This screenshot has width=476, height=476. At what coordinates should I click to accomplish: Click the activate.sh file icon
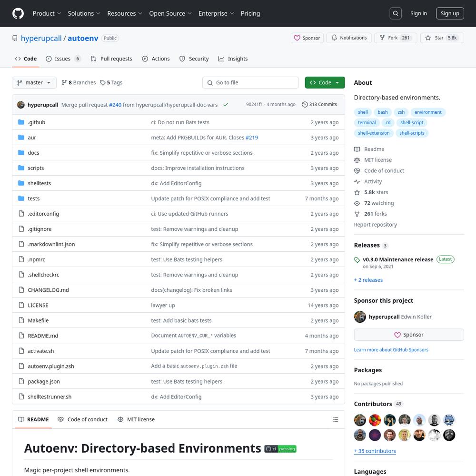[21, 351]
